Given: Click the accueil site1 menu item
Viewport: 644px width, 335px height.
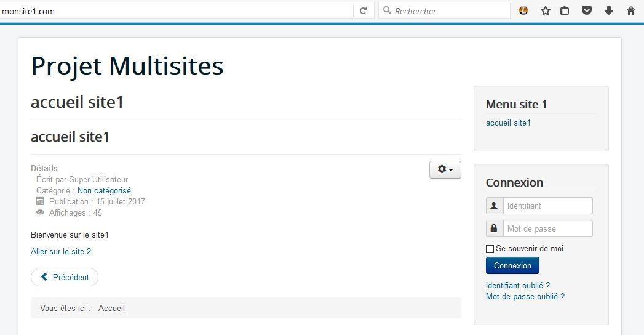Looking at the screenshot, I should click(x=508, y=123).
